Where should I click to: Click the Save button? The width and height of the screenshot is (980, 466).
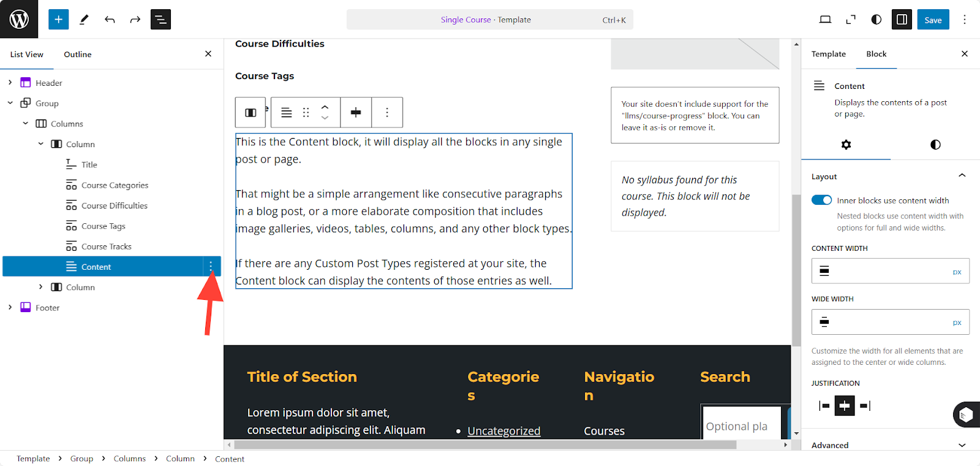click(933, 20)
